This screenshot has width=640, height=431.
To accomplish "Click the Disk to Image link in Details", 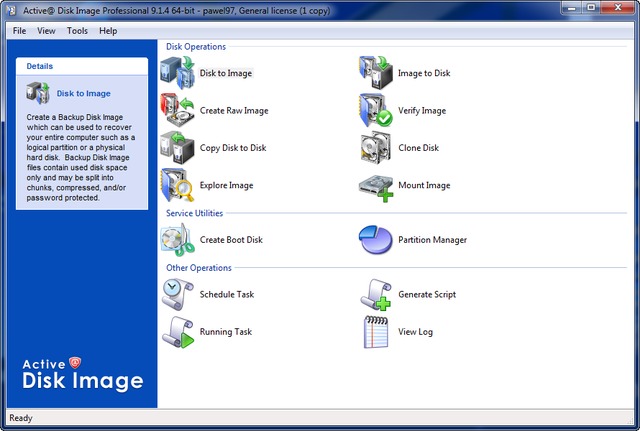I will 83,94.
